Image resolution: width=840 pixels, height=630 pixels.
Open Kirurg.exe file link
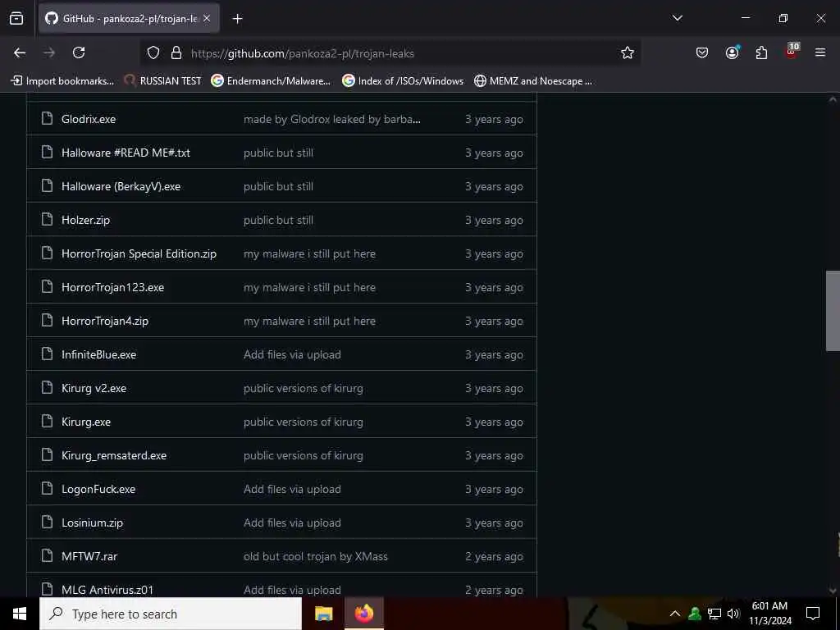[85, 422]
